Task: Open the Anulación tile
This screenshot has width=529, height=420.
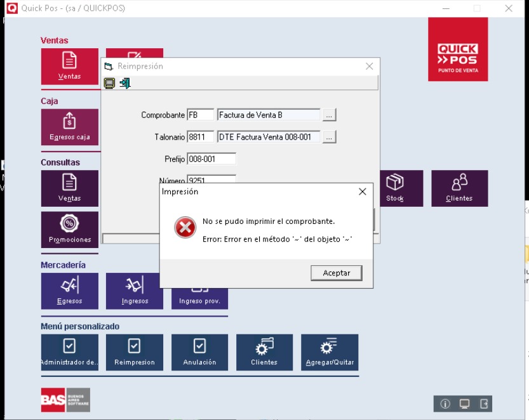Action: 199,352
